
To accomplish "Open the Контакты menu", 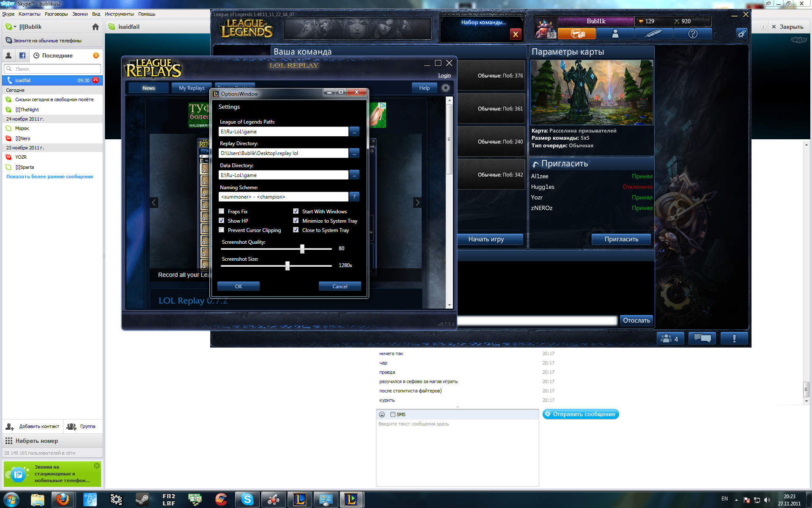I will click(30, 14).
